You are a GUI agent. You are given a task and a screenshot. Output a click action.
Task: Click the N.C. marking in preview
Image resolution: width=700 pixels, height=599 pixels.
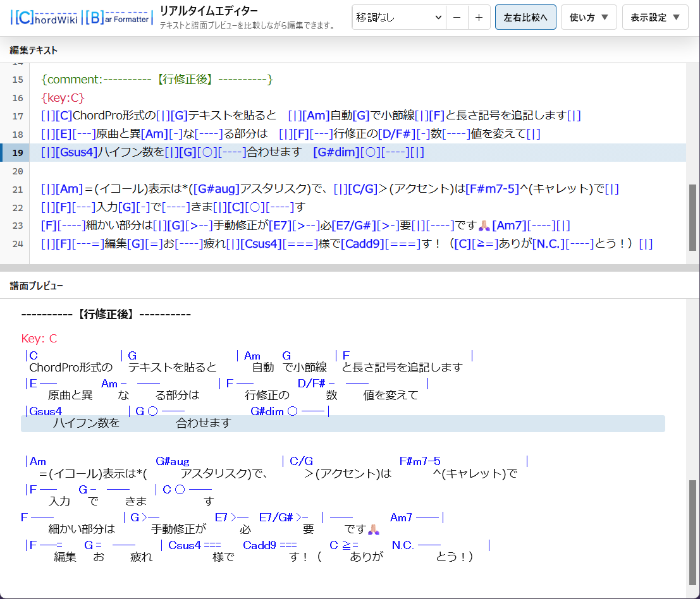[x=403, y=545]
